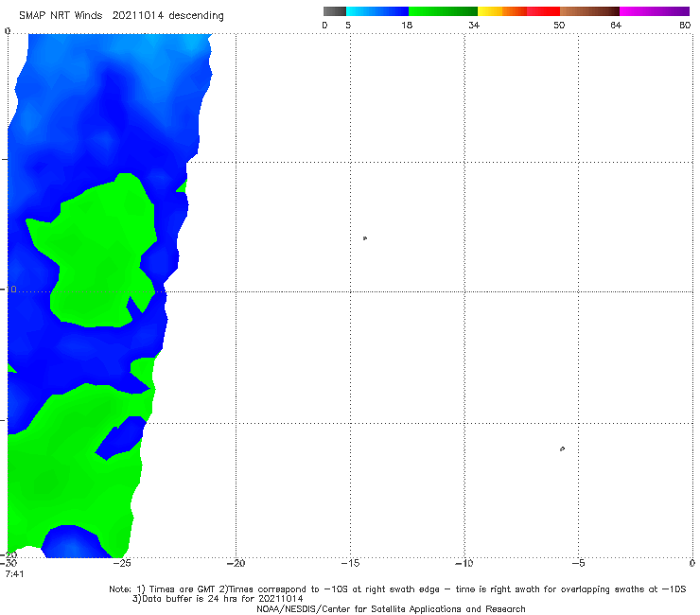Click the latitude label '-10' on left axis

tap(9, 290)
